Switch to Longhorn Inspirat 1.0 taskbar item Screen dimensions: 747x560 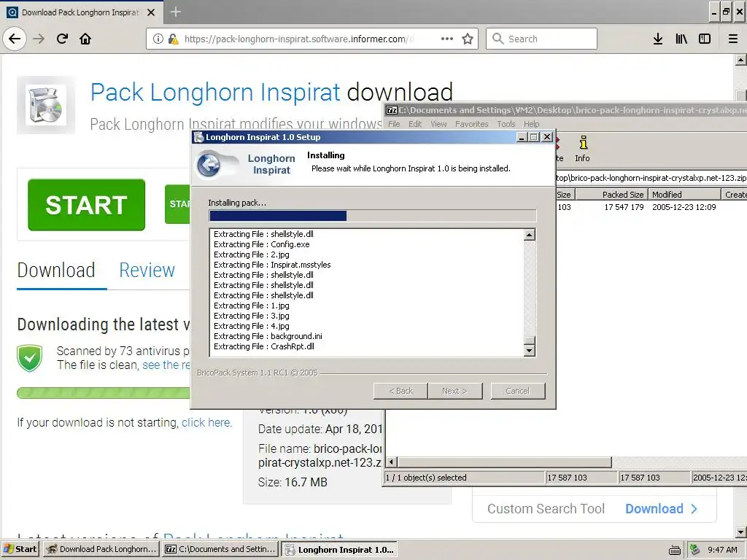(x=339, y=550)
